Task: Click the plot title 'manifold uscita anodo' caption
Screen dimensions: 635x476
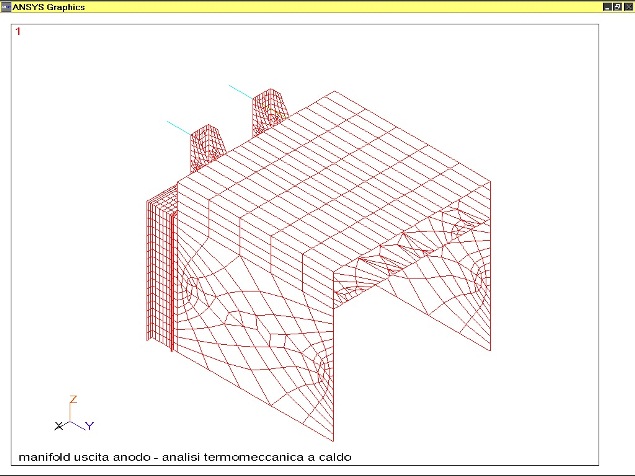Action: click(x=185, y=457)
